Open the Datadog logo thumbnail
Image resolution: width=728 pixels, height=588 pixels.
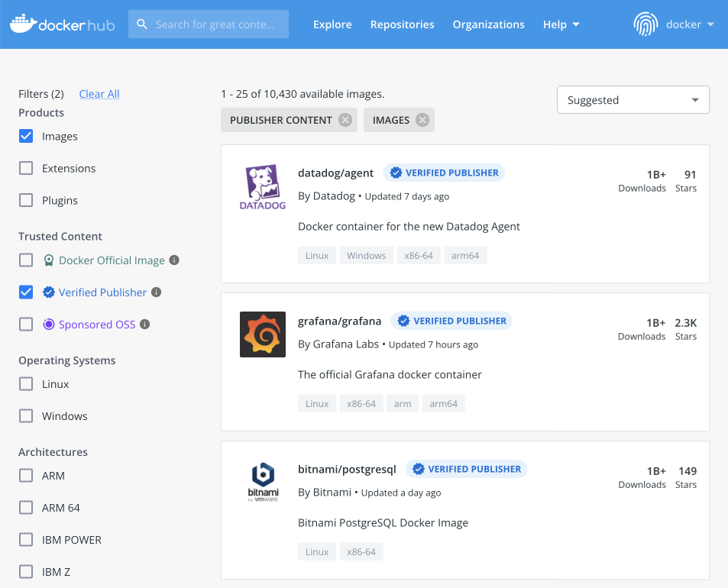tap(262, 187)
